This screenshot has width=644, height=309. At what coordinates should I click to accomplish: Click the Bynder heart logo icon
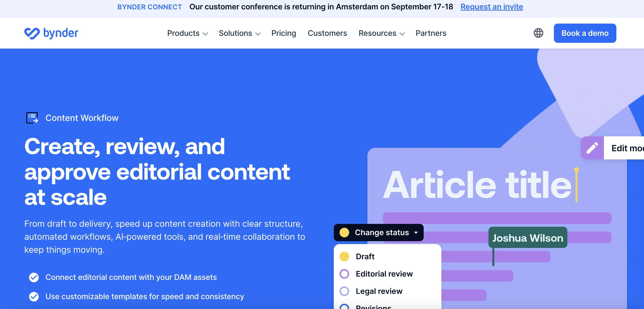pyautogui.click(x=32, y=33)
